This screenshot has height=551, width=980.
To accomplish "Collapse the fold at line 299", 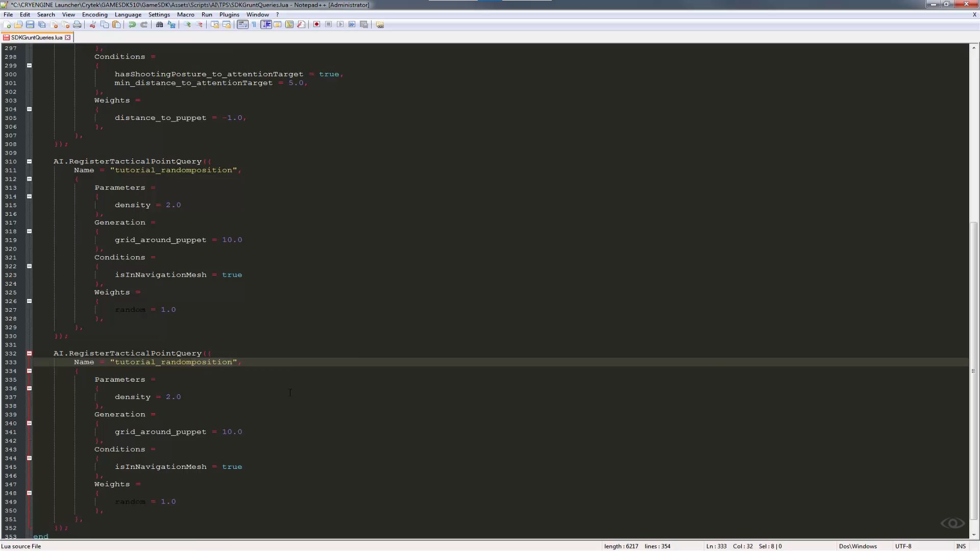I will coord(29,65).
